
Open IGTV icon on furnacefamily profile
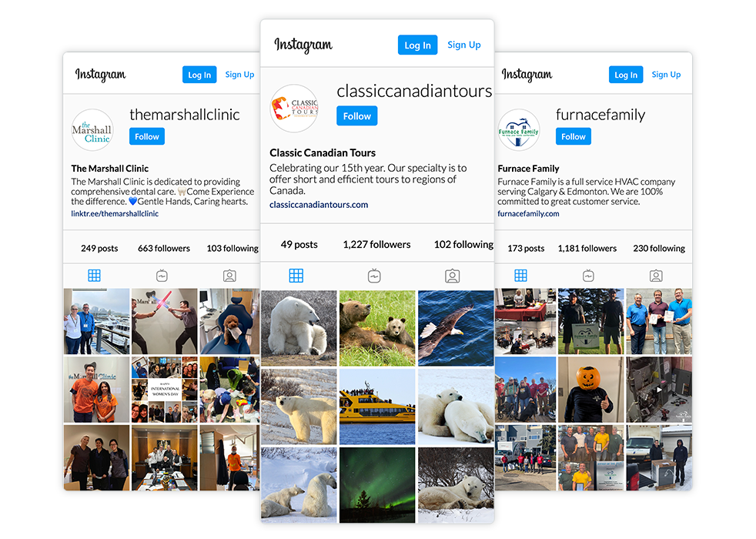click(x=588, y=276)
